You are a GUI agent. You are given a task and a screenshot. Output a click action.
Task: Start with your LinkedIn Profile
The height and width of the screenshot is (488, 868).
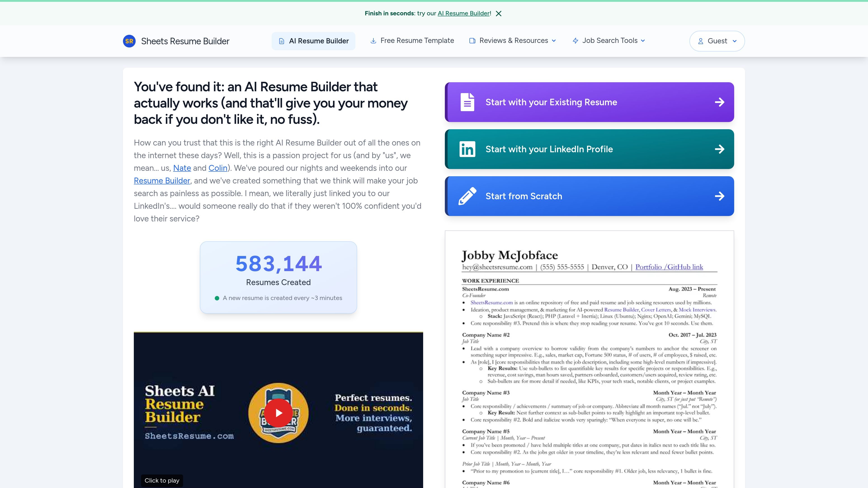coord(589,149)
